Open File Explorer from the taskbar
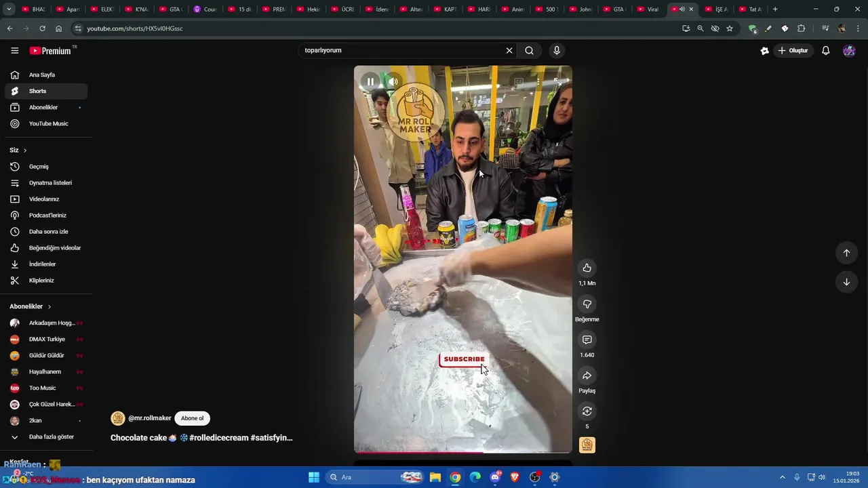 435,477
